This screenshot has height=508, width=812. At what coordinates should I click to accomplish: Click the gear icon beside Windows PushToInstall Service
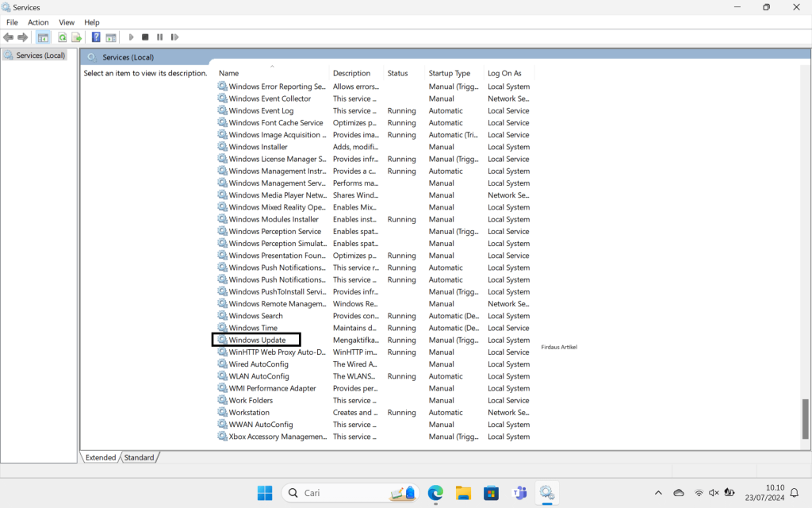coord(222,291)
